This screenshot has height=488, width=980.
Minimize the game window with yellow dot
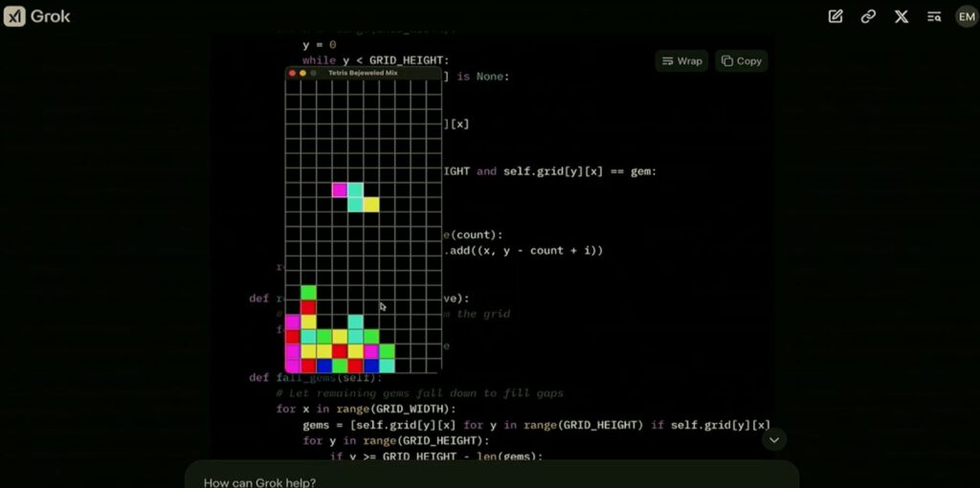click(302, 73)
